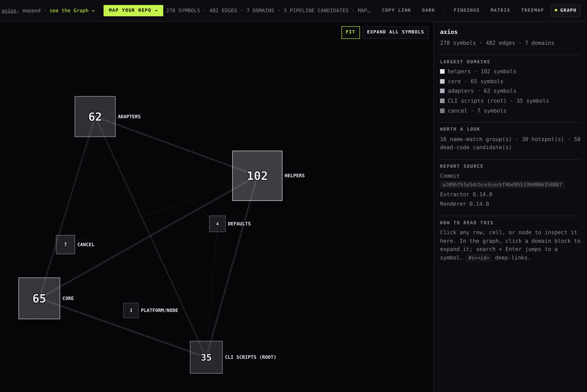
Task: Expand the PLATFORM/NODE domain block (3)
Action: click(x=131, y=310)
